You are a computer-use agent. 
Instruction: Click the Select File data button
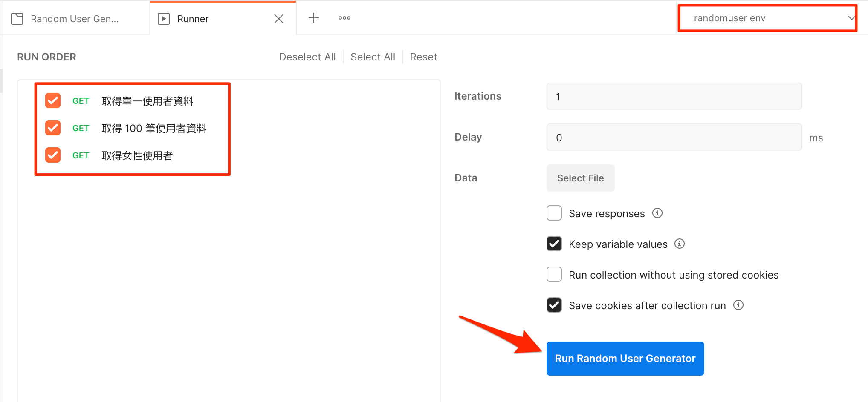point(580,178)
